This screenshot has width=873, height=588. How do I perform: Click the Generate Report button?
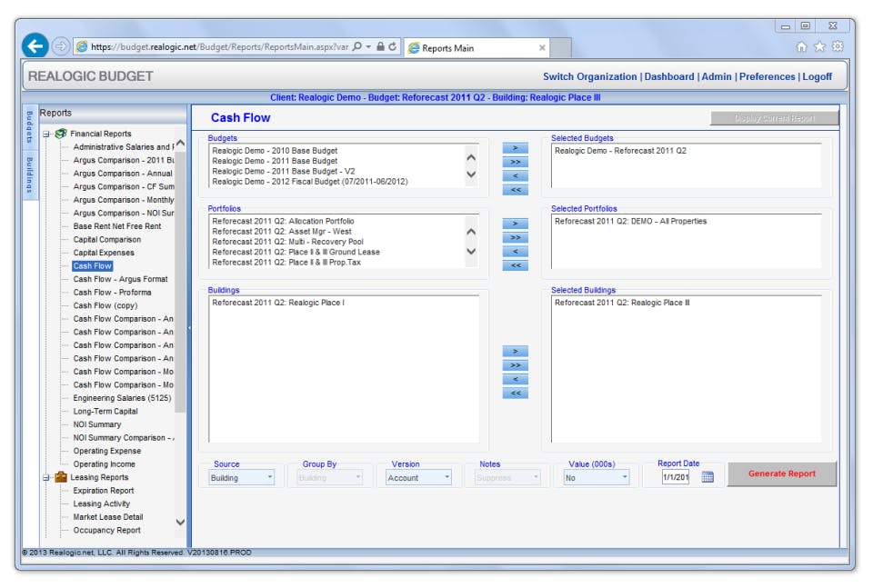[x=782, y=474]
